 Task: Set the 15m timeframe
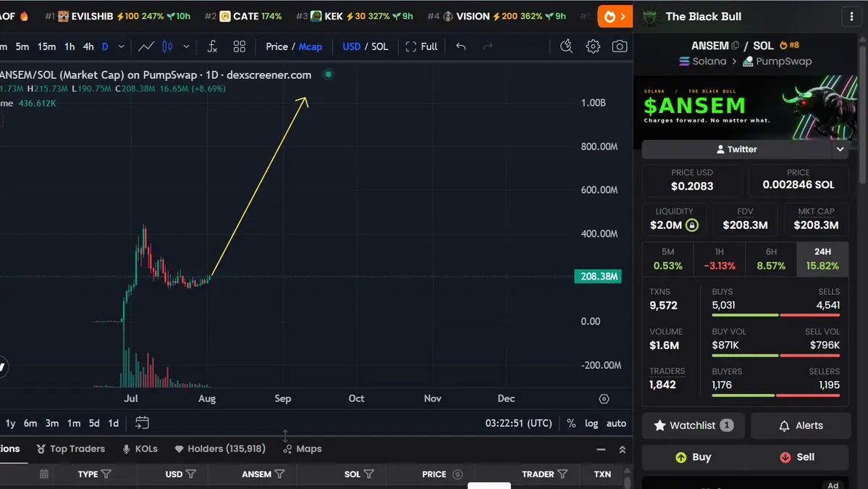[46, 46]
